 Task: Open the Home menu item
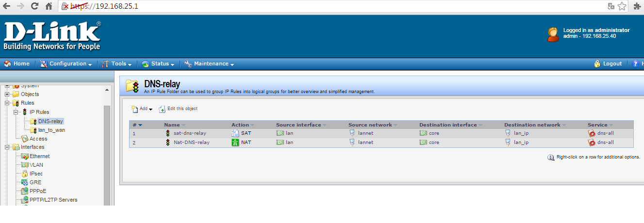pos(17,64)
